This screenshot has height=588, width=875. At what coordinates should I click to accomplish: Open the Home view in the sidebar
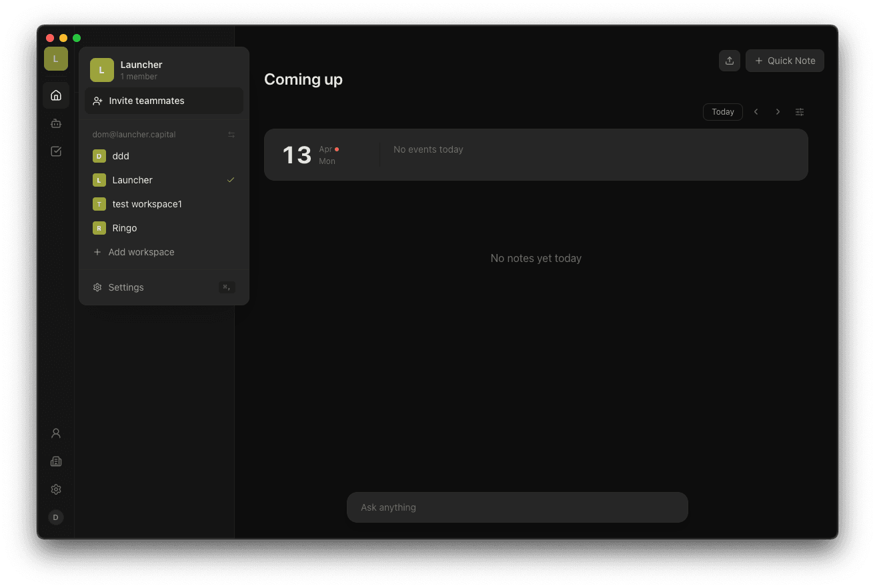click(x=55, y=95)
